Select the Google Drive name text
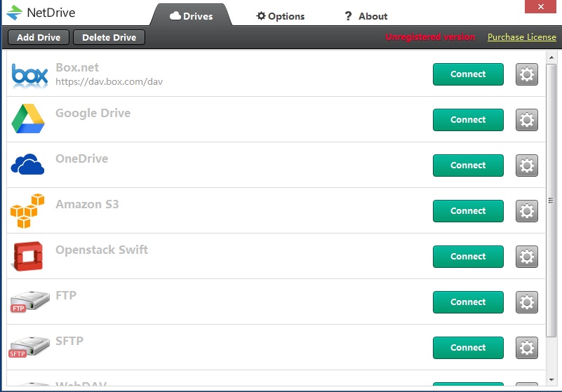 93,113
